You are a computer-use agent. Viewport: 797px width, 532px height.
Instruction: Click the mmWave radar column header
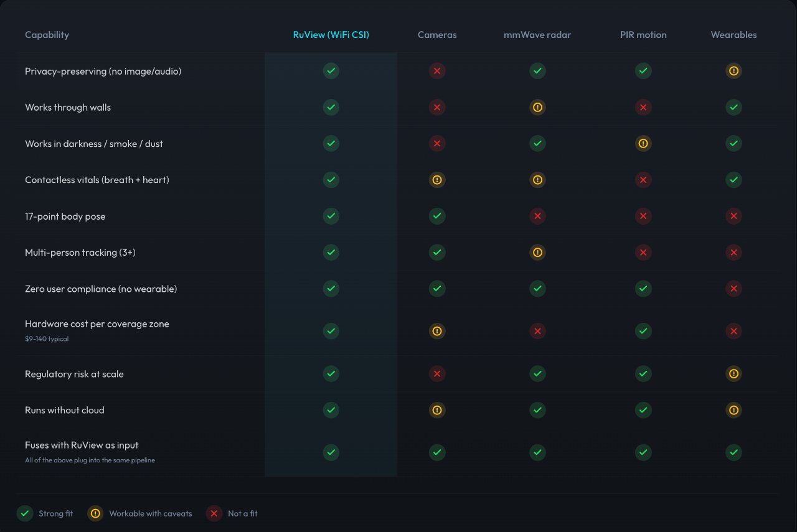[x=537, y=35]
